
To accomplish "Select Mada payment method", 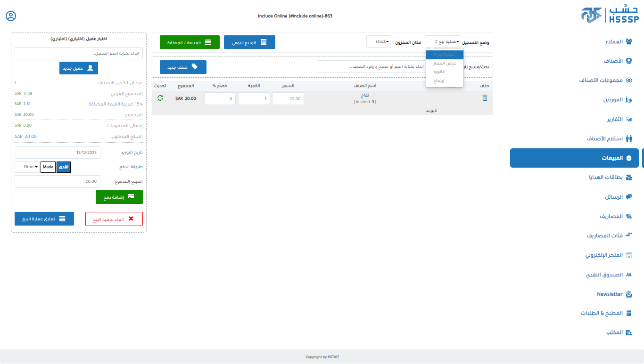I will click(48, 167).
